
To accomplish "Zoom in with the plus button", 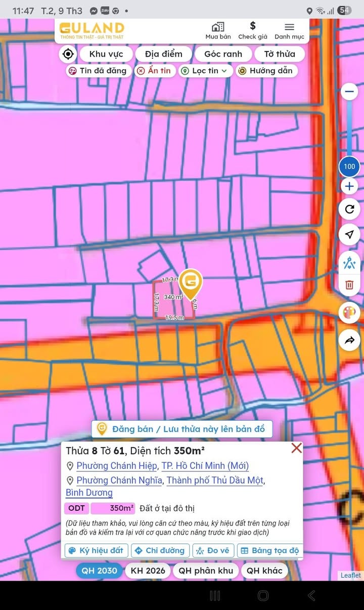I will pyautogui.click(x=349, y=187).
